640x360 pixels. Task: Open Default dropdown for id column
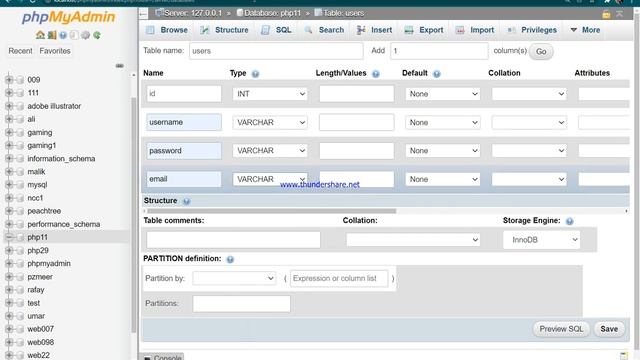click(x=442, y=94)
